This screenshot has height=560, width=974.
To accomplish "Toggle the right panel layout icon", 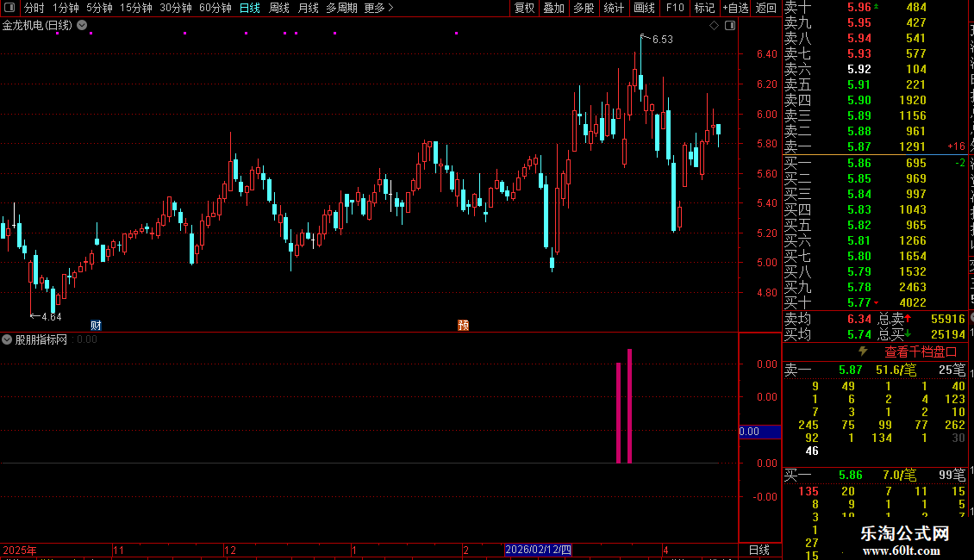I will (x=730, y=26).
